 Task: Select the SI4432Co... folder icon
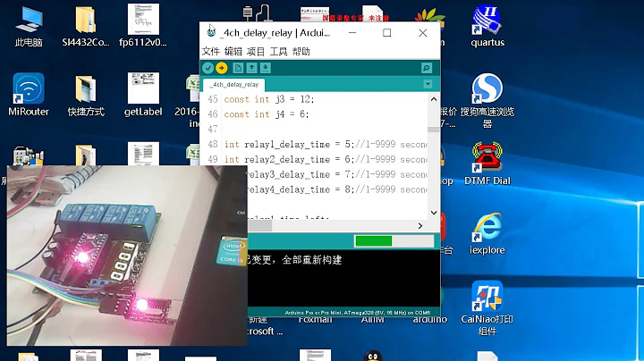[x=86, y=26]
